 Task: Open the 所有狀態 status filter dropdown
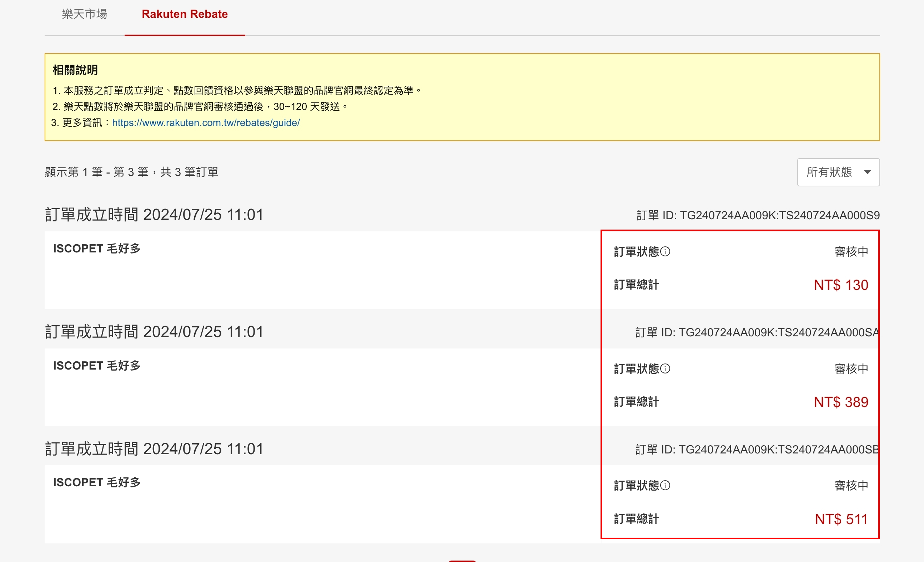coord(838,172)
